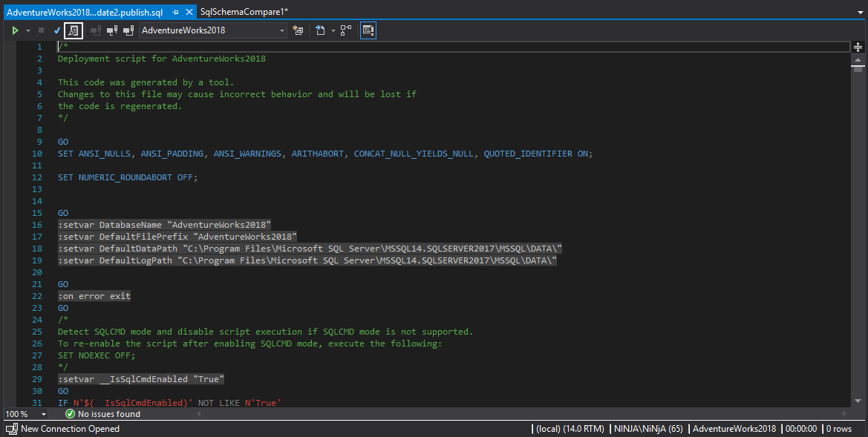Expand the AdventureWorks2018 database dropdown
Viewport: 868px width, 437px height.
(x=282, y=30)
